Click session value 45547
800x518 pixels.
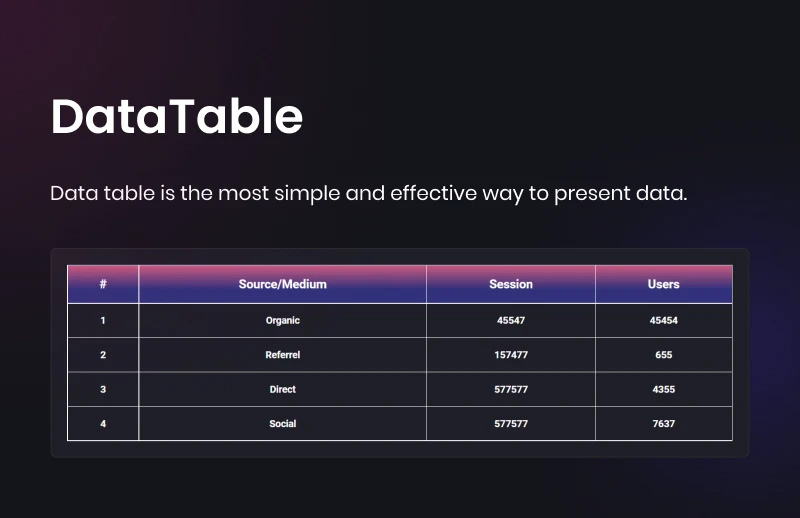[511, 320]
